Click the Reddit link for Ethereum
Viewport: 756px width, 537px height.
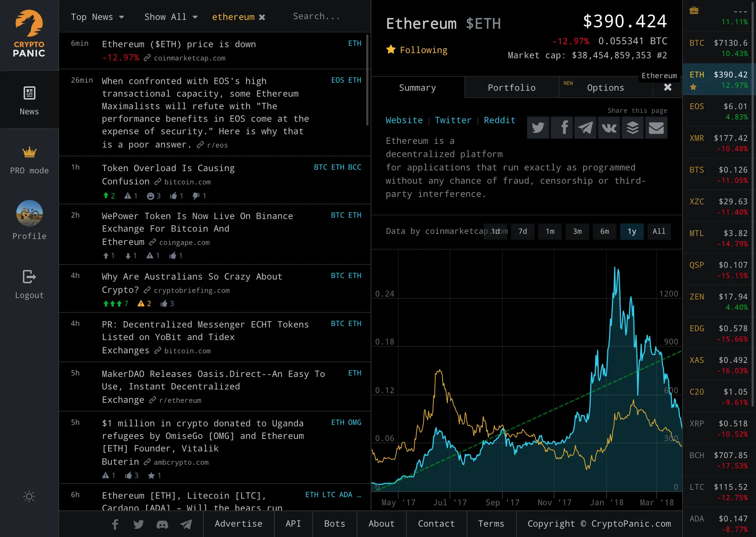click(x=499, y=120)
